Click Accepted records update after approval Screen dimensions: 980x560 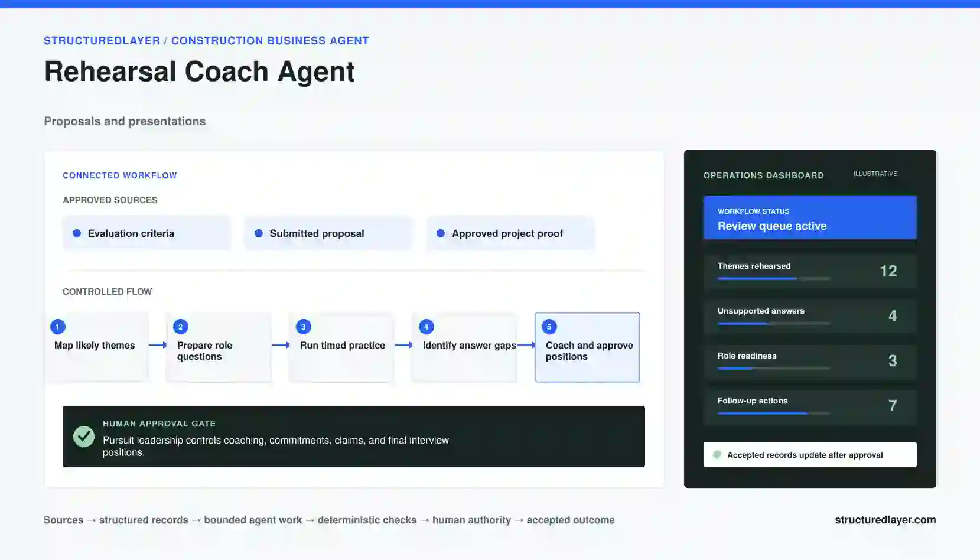pyautogui.click(x=810, y=455)
